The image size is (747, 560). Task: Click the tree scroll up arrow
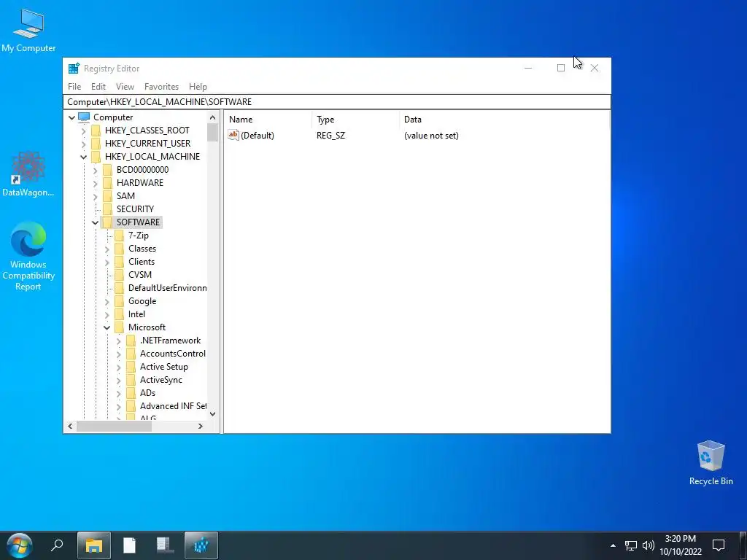coord(212,117)
